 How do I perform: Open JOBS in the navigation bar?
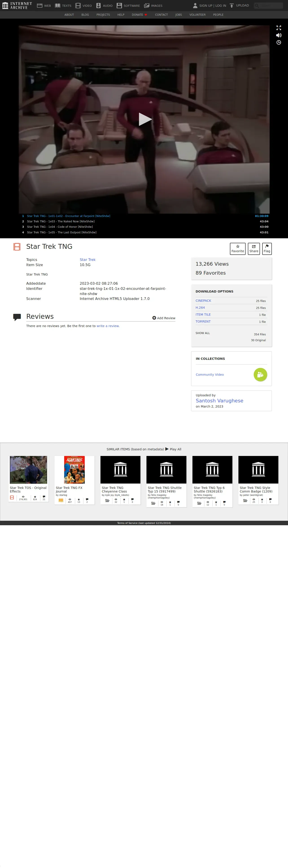pyautogui.click(x=179, y=15)
